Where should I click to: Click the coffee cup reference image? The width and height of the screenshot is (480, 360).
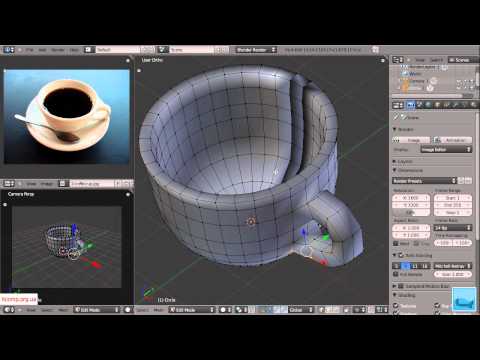coord(67,116)
